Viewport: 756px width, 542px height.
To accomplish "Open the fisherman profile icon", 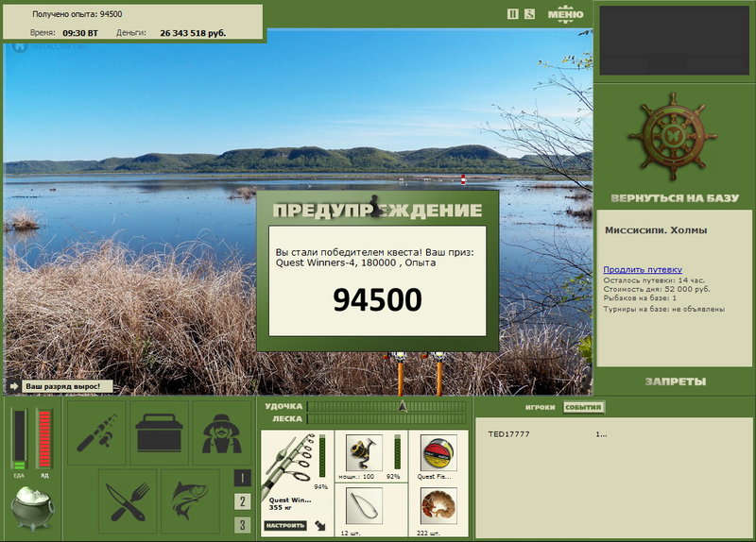I will click(x=222, y=432).
